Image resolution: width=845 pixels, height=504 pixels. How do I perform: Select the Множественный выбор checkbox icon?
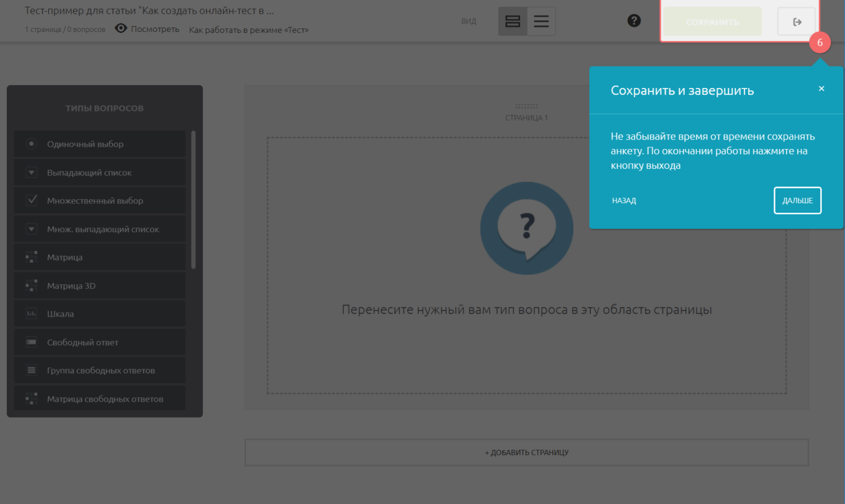[x=32, y=200]
